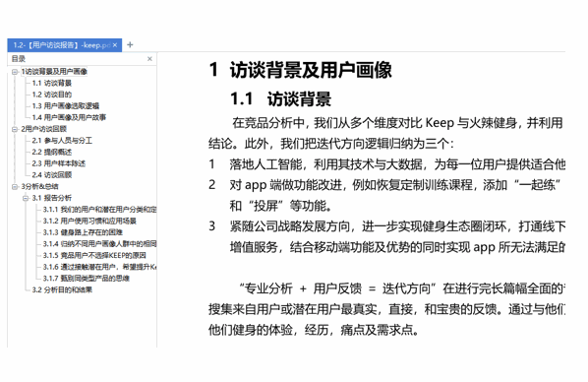588x382 pixels.
Task: Open outline entry 2.1 参与人员与分工
Action: click(x=62, y=141)
